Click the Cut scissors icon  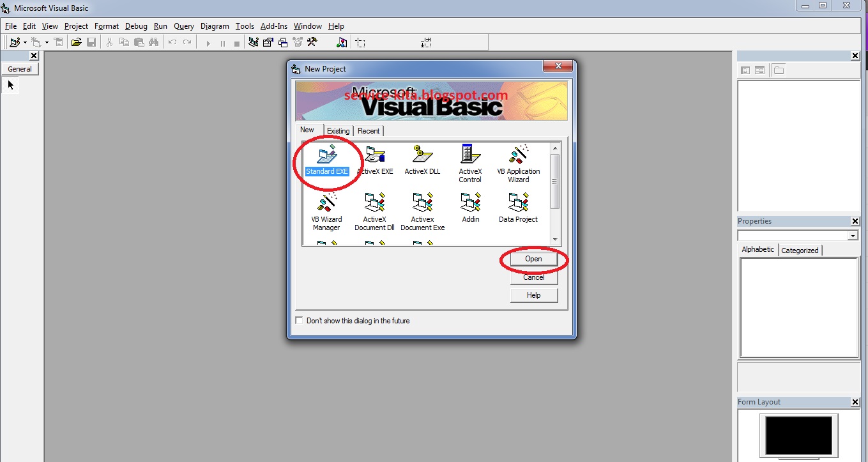[x=109, y=42]
